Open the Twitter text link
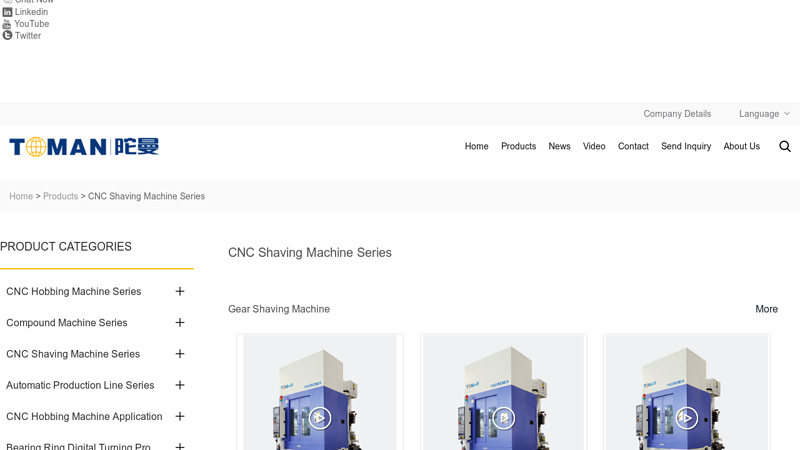Screen dimensions: 800x450 click(x=28, y=36)
